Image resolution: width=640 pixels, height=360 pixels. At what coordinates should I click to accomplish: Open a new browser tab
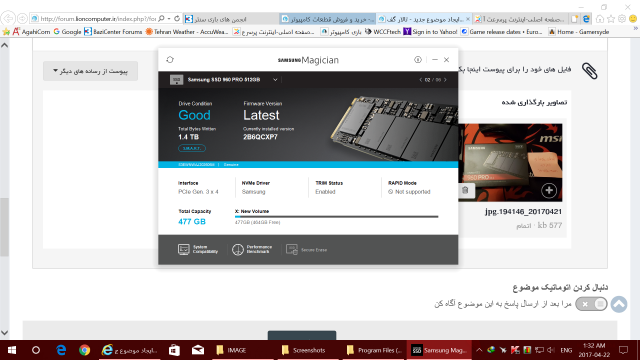(575, 19)
